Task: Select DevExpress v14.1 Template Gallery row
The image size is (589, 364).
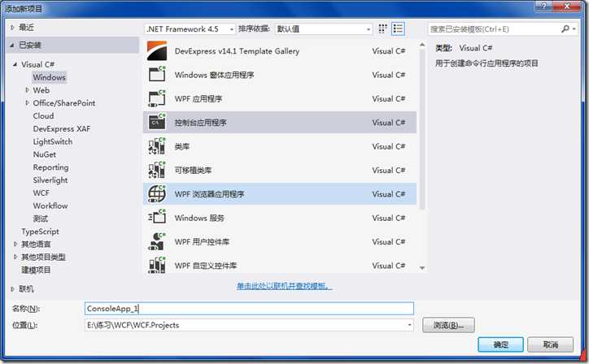Action: 280,50
